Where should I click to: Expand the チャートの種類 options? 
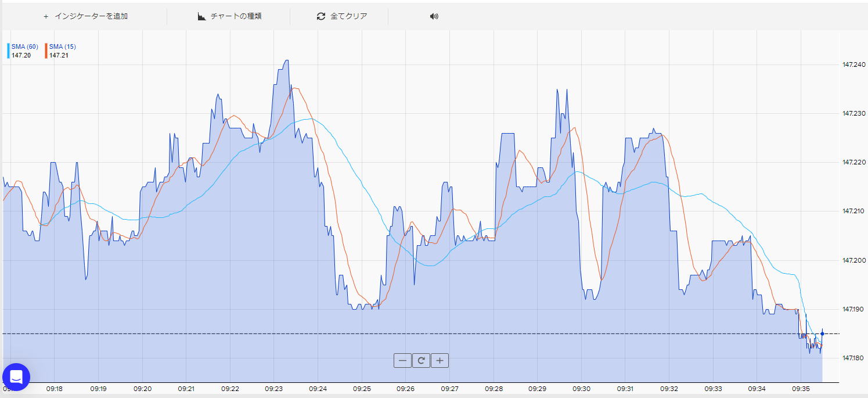coord(236,16)
